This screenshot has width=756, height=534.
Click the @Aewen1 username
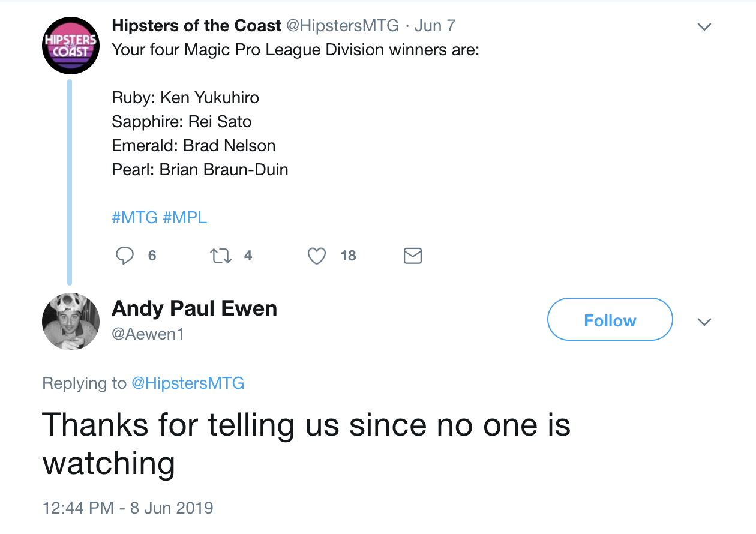coord(148,334)
